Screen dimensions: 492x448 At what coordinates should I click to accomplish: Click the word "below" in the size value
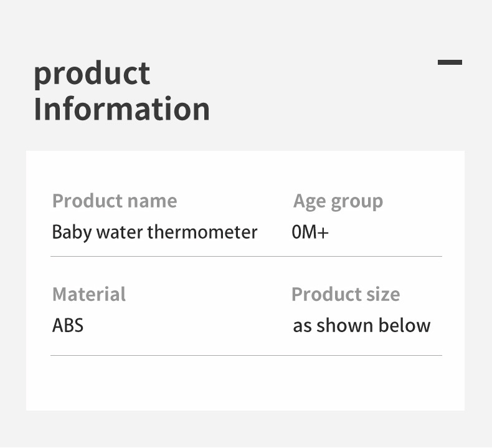[x=407, y=325]
